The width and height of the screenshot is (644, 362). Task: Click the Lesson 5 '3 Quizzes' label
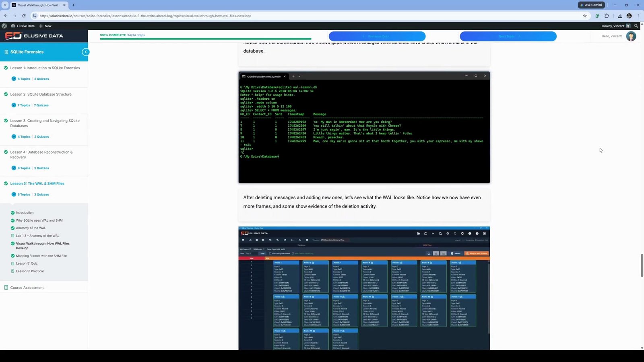coord(42,195)
